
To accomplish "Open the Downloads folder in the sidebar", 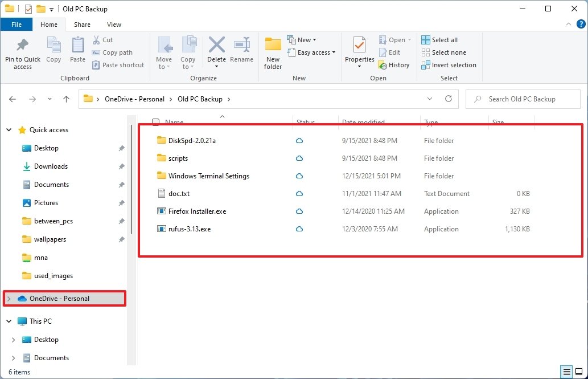I will [x=51, y=166].
